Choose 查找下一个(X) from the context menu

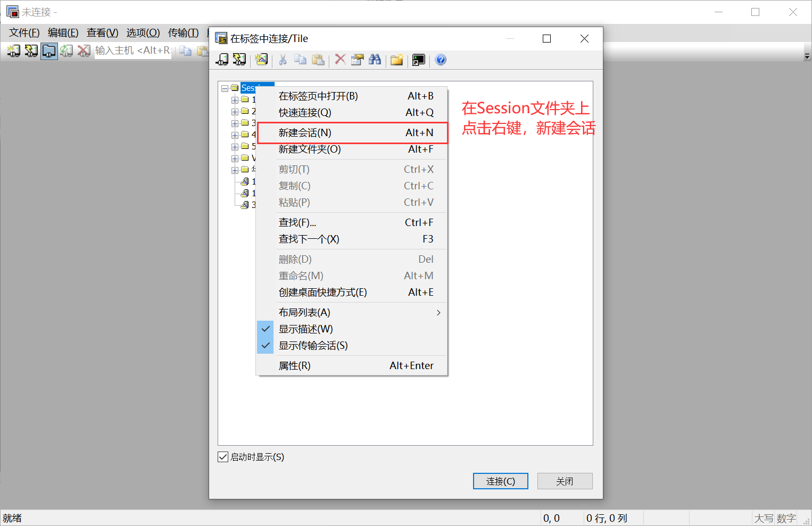pos(352,239)
